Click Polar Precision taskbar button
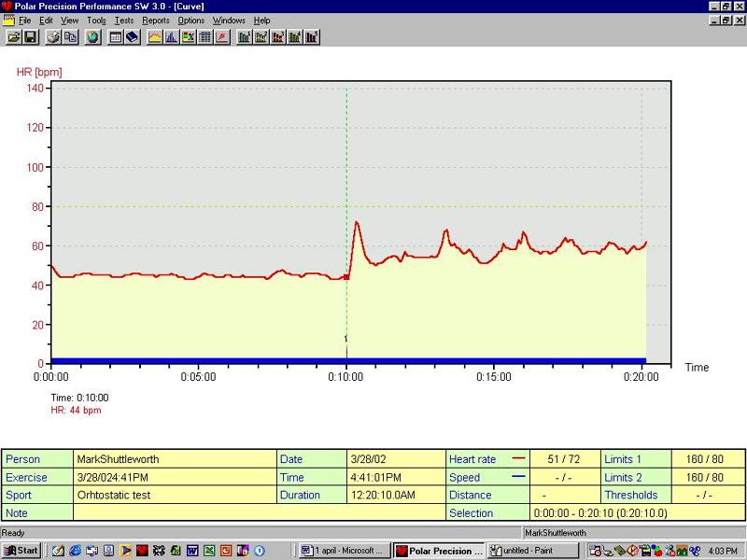Image resolution: width=747 pixels, height=560 pixels. [x=439, y=551]
